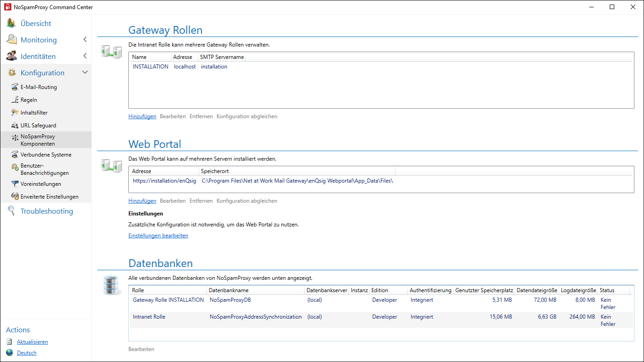Sort by Logdateigröße column header

pyautogui.click(x=578, y=290)
